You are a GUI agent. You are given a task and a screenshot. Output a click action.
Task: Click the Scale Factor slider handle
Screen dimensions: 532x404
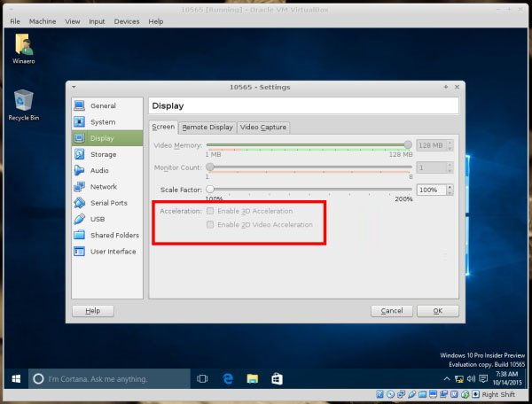click(210, 189)
